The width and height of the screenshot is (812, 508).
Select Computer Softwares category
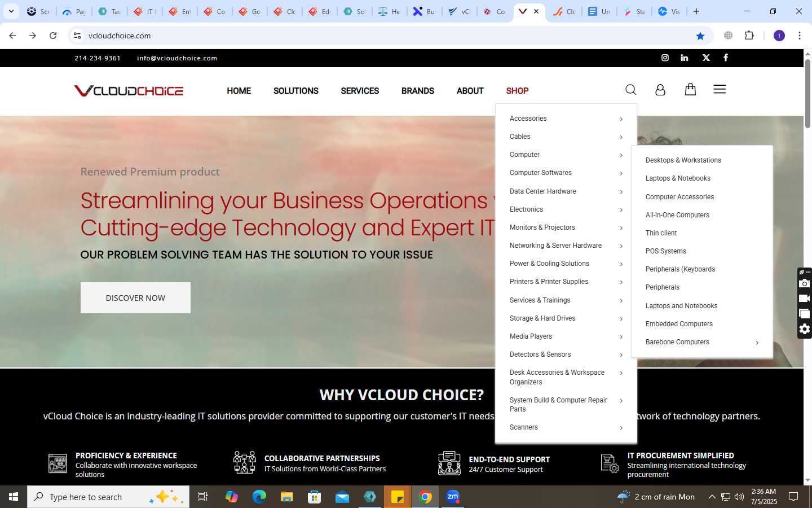point(541,173)
